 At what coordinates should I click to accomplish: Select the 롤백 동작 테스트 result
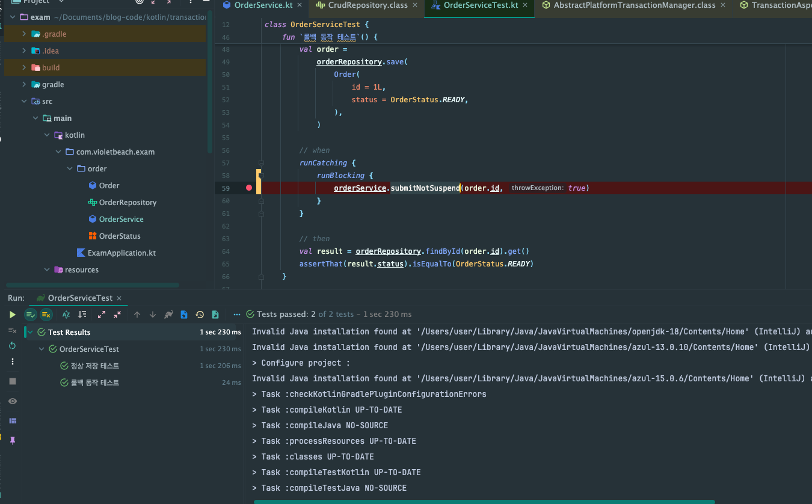click(x=95, y=383)
